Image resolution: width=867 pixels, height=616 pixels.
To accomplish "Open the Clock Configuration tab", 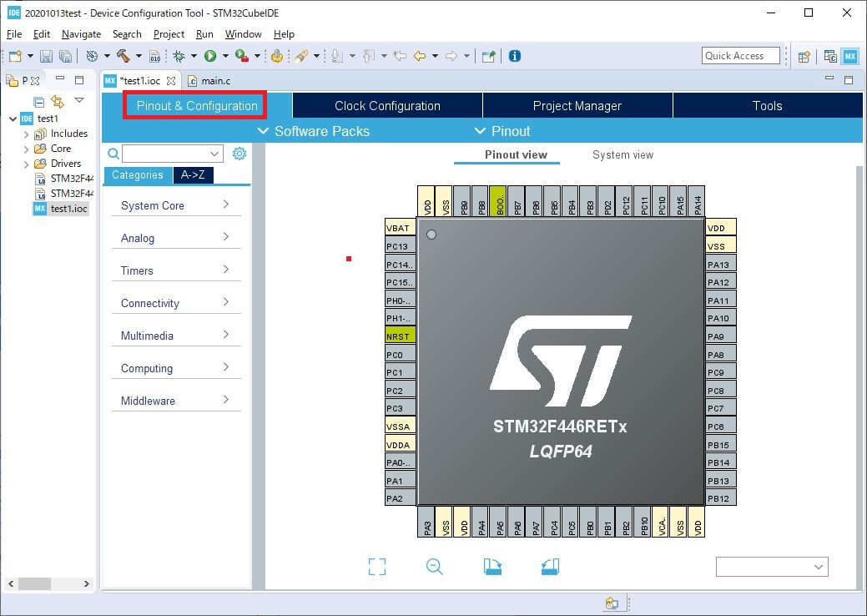I will click(387, 106).
